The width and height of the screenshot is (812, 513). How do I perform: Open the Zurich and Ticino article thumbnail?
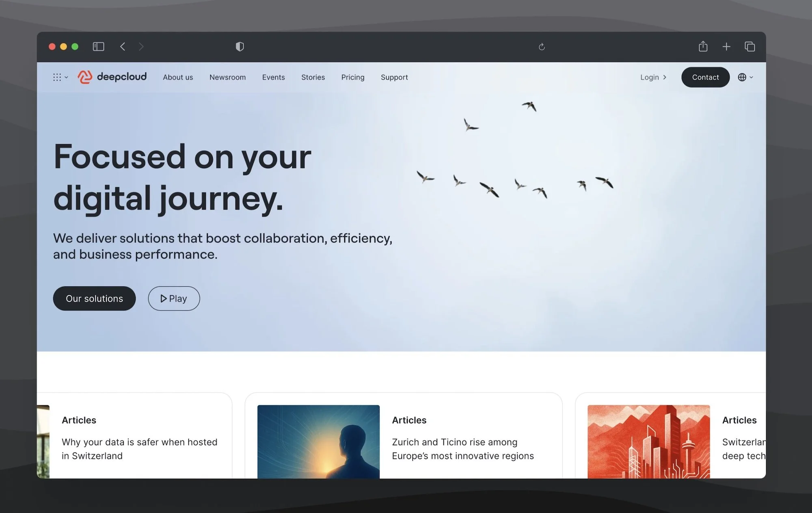318,441
